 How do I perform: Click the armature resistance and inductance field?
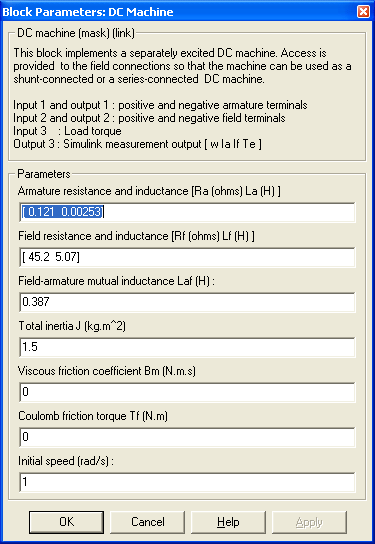point(187,212)
